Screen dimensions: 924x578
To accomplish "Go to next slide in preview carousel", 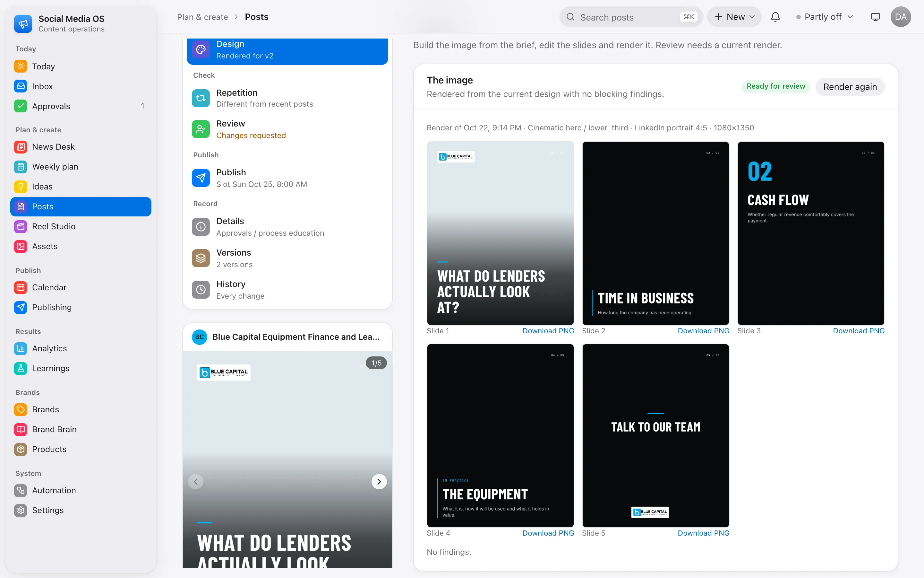I will tap(379, 482).
